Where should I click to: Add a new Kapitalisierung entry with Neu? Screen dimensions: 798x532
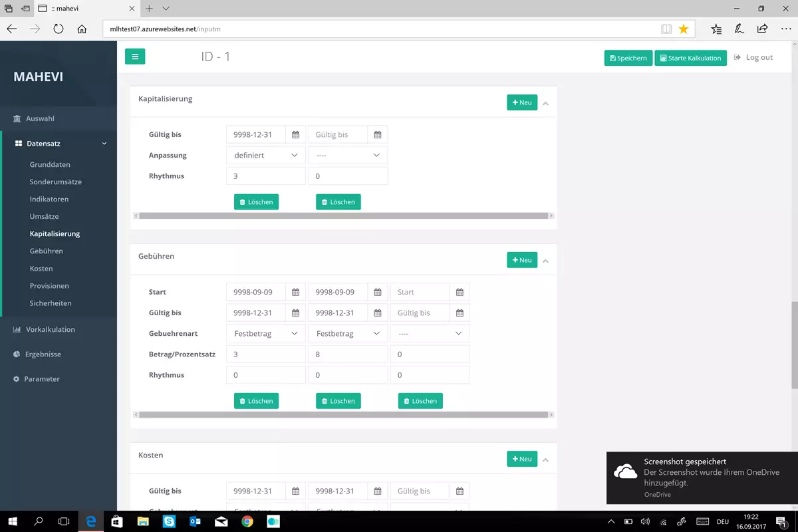click(522, 102)
